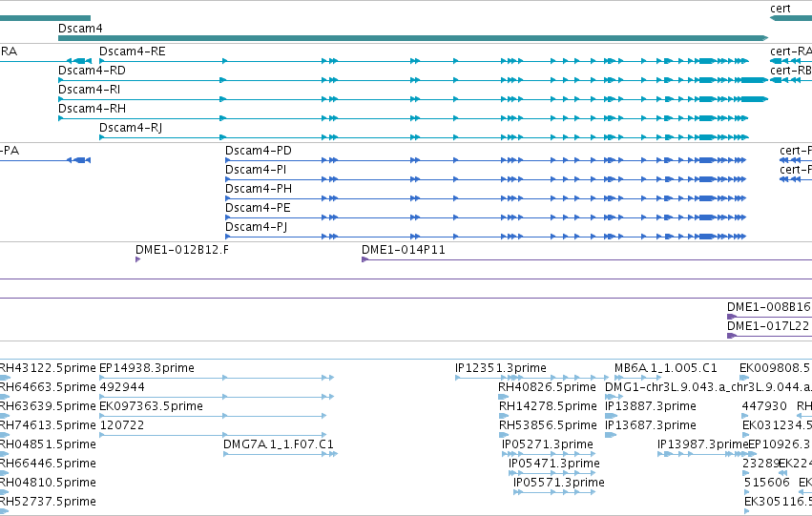Click the Dscam4-PJ protein label
The width and height of the screenshot is (812, 516).
(257, 227)
